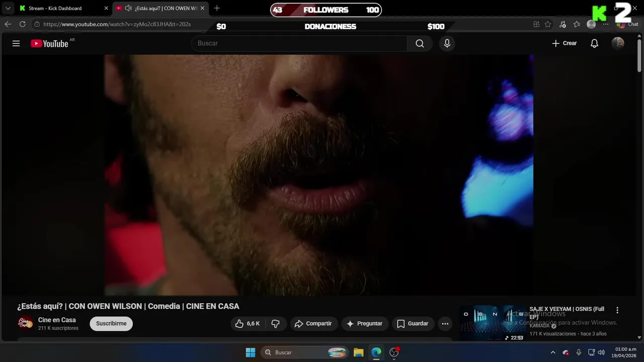
Task: Close the ¿Estás aquí? YouTube tab
Action: tap(202, 8)
